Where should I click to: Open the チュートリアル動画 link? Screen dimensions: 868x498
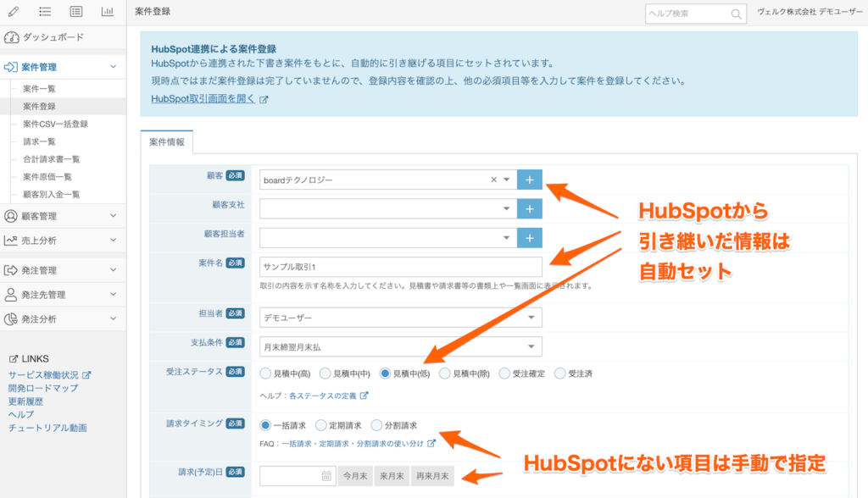(x=47, y=428)
